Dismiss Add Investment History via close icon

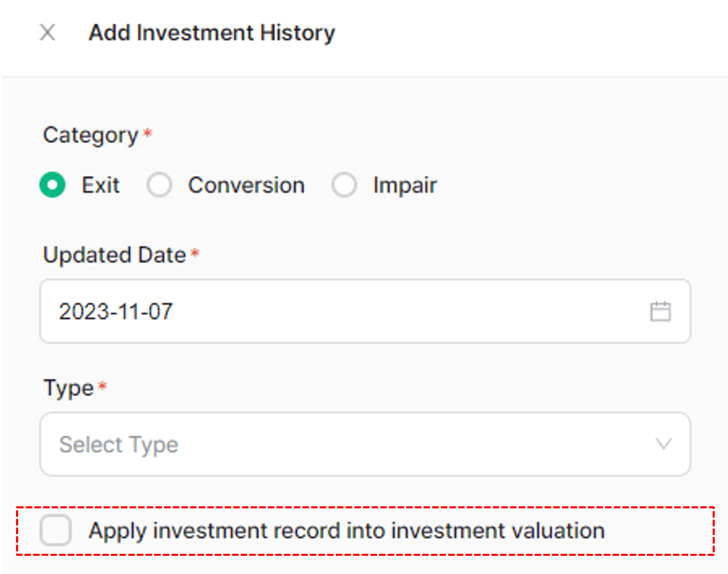click(x=47, y=32)
